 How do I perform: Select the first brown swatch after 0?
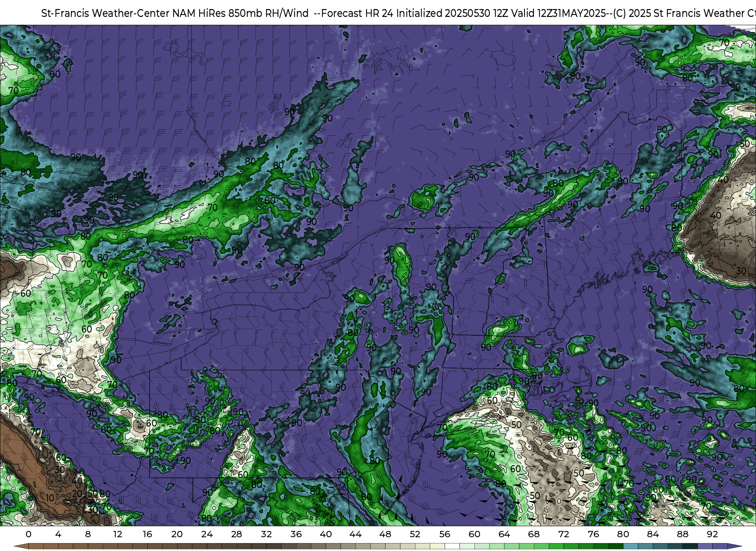tap(36, 547)
